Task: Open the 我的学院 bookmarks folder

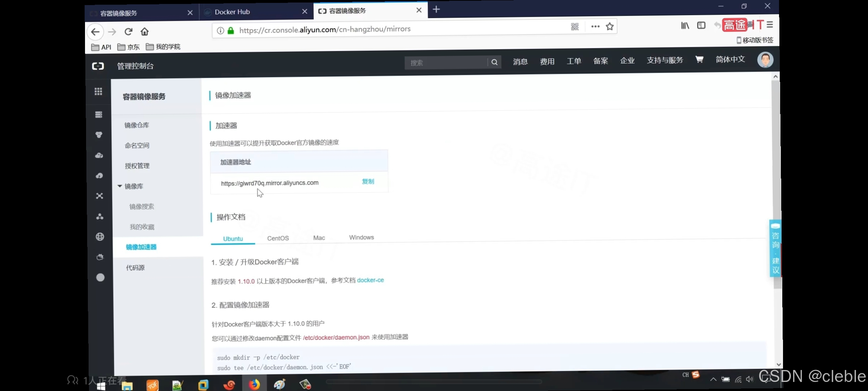Action: click(x=163, y=47)
